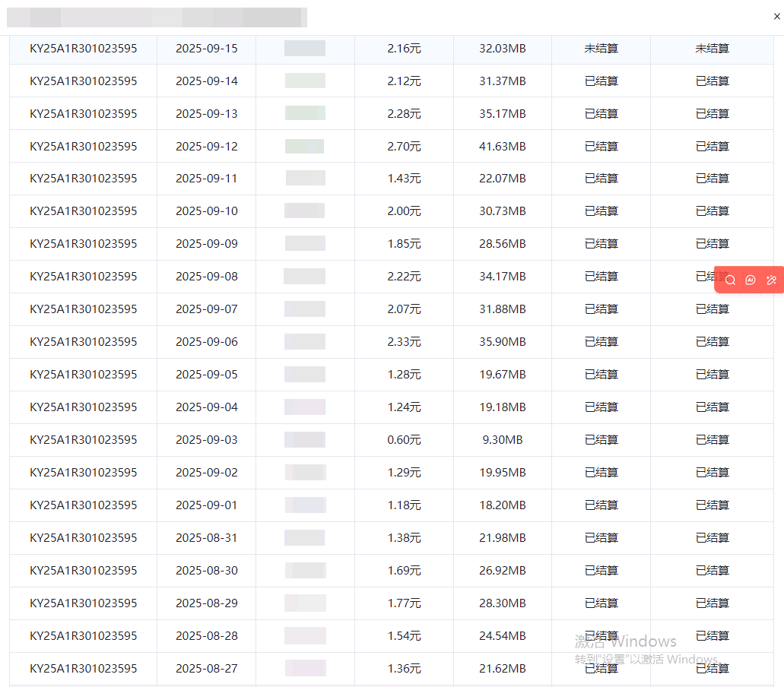
Task: Click the 1.18元 amount cell
Action: (404, 505)
